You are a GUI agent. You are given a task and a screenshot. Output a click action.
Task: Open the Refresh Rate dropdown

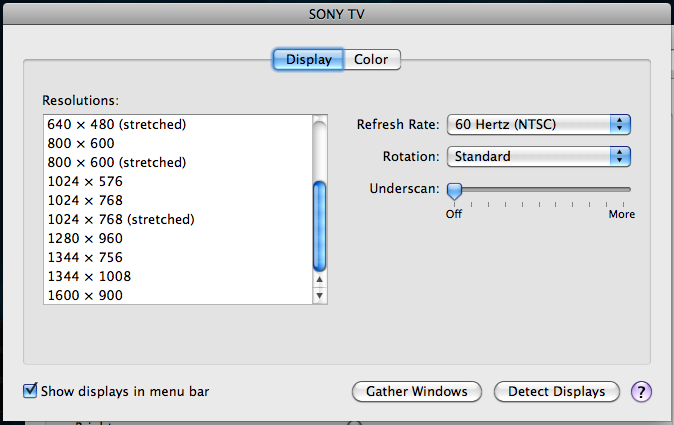pos(539,125)
